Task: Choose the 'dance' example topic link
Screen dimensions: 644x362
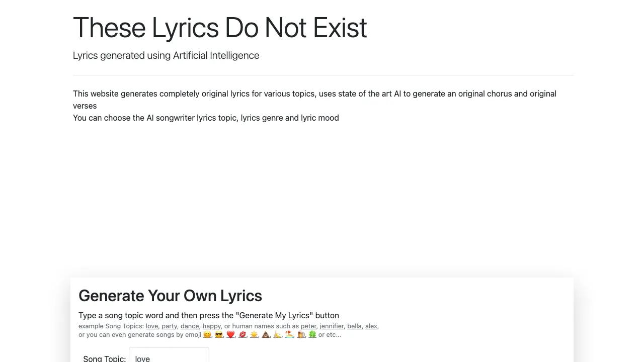Action: tap(190, 326)
